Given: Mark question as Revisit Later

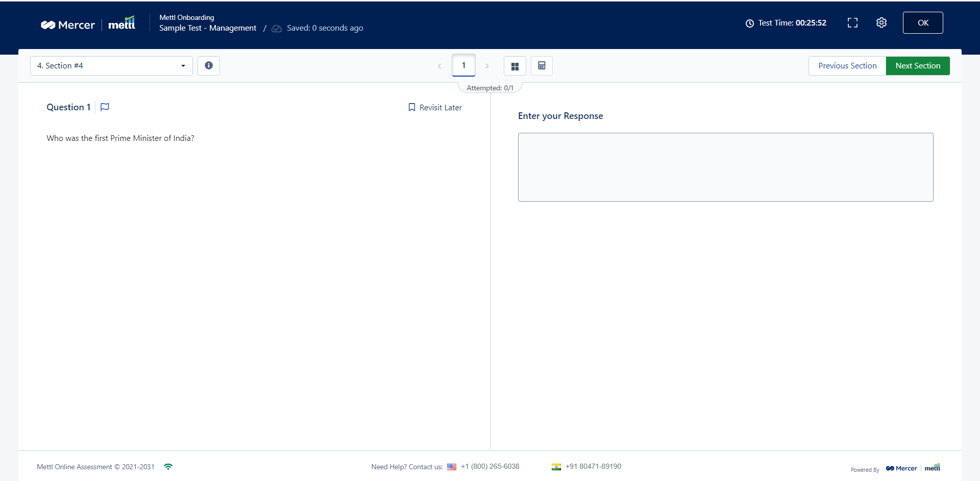Looking at the screenshot, I should [x=435, y=107].
